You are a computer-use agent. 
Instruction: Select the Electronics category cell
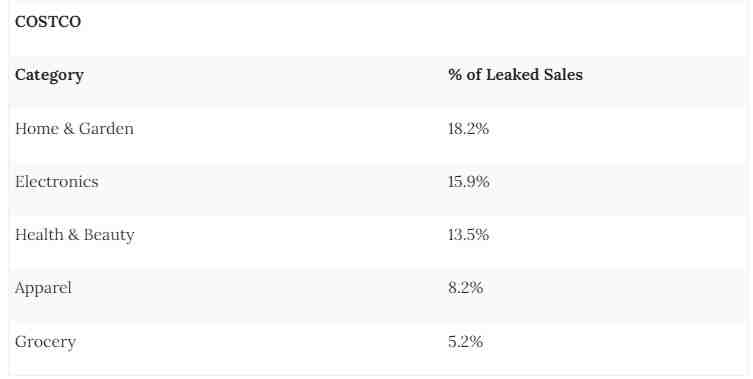coord(57,182)
